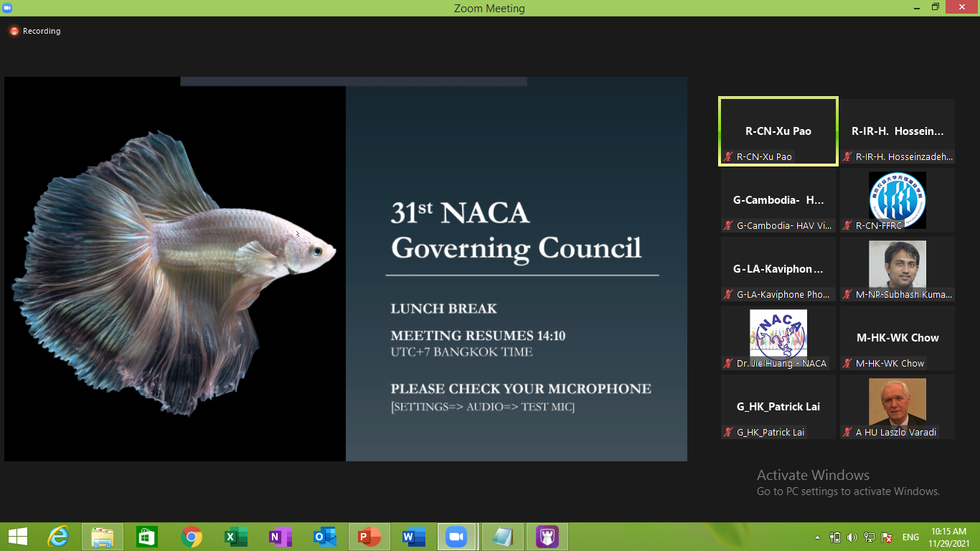This screenshot has height=551, width=980.
Task: Open Excel from the taskbar
Action: point(235,537)
